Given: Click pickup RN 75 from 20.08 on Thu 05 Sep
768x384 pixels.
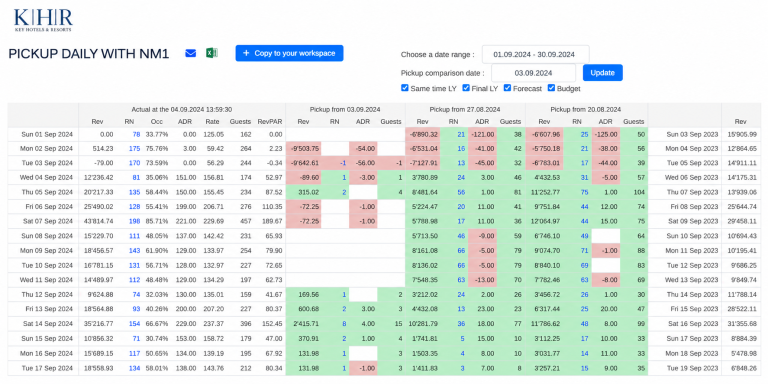Looking at the screenshot, I should [x=584, y=192].
